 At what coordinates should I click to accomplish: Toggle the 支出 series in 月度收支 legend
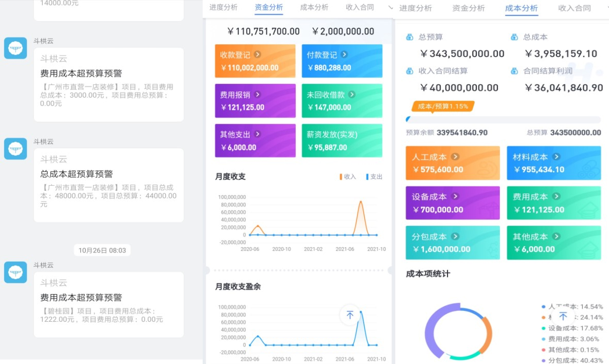pos(374,177)
